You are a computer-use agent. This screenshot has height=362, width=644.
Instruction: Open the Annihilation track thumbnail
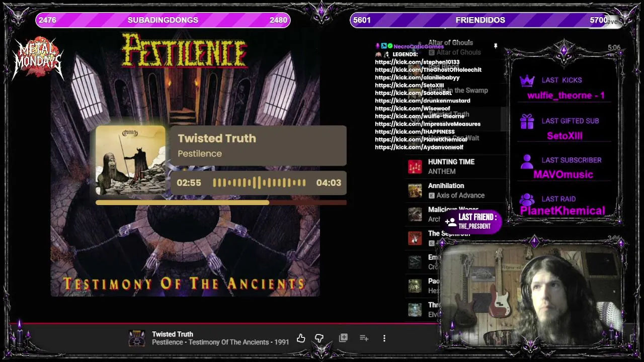click(415, 191)
